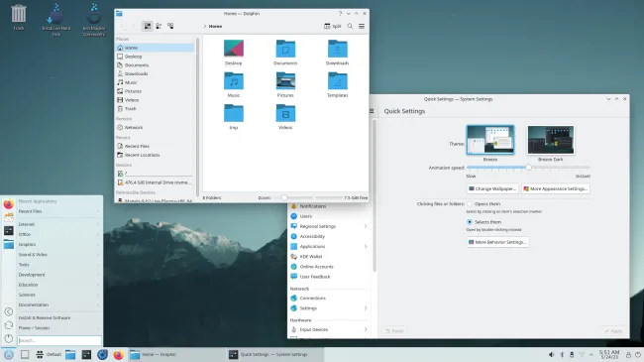This screenshot has height=362, width=644.
Task: Select Home in Dolphin Places sidebar
Action: (155, 48)
